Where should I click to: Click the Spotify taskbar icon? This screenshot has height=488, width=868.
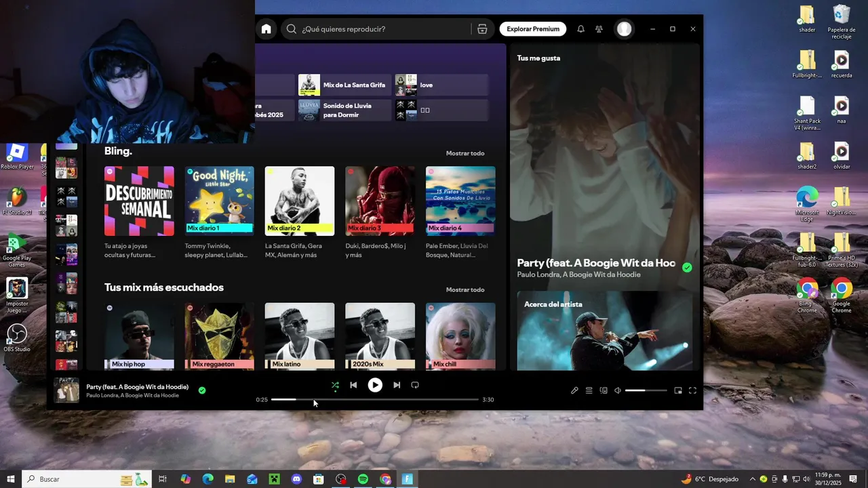[363, 479]
